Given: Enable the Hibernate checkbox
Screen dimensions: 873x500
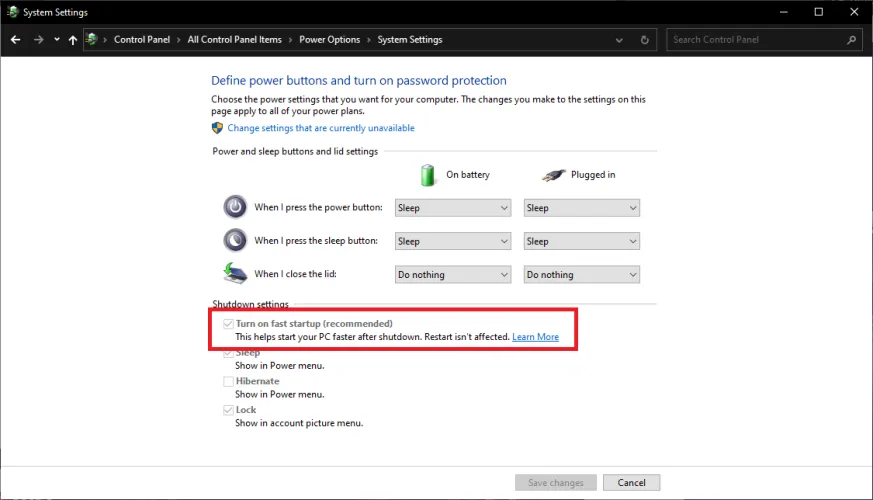Looking at the screenshot, I should click(228, 381).
